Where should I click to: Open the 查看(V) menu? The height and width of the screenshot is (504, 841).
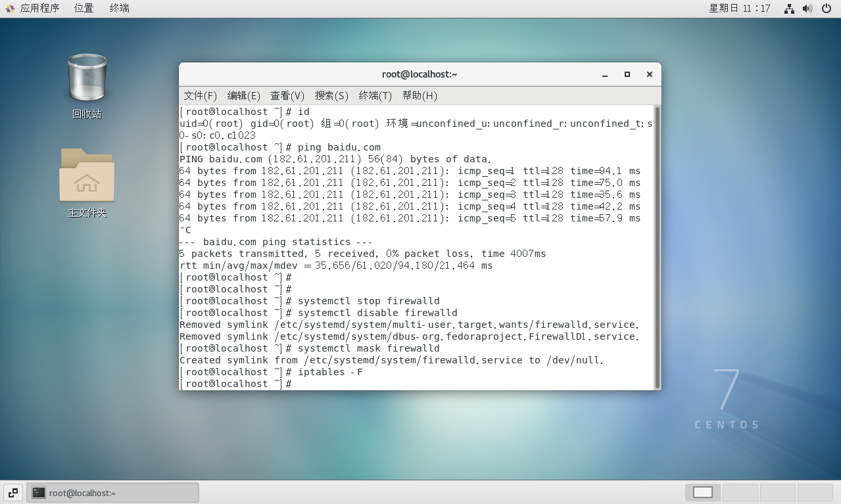[287, 95]
